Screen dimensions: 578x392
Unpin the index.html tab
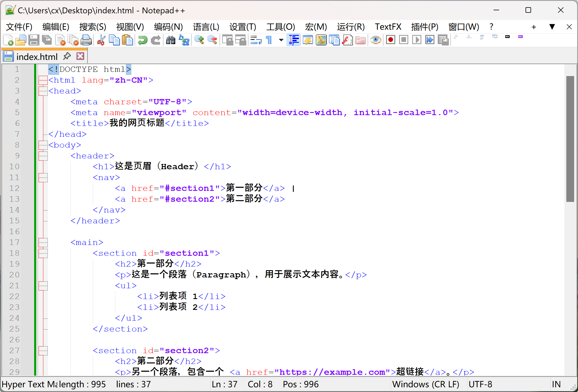click(67, 56)
